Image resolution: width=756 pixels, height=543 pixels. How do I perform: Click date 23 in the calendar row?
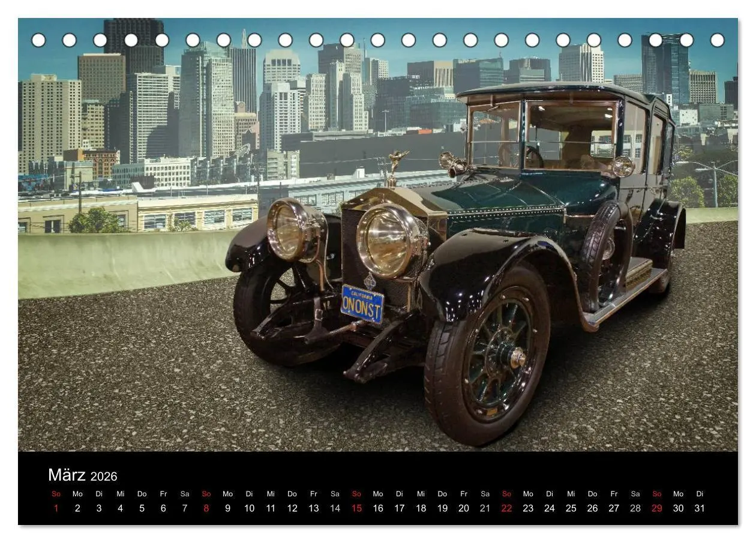coord(528,508)
